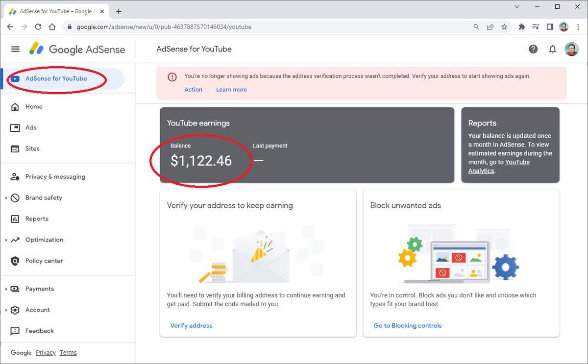Click the Feedback speech bubble icon
Image resolution: width=588 pixels, height=364 pixels.
15,331
